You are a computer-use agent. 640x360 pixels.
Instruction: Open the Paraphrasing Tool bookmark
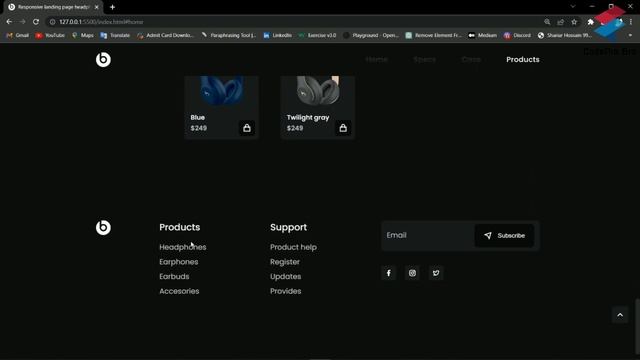(x=228, y=36)
